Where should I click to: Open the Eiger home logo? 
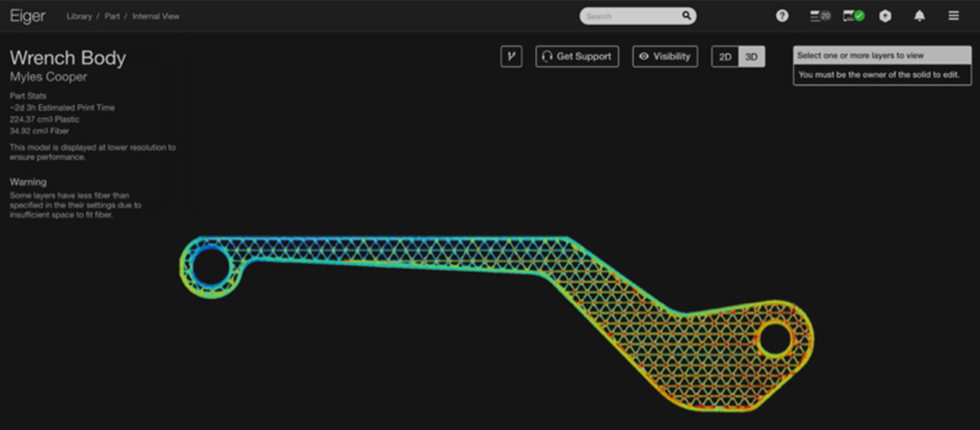coord(27,16)
